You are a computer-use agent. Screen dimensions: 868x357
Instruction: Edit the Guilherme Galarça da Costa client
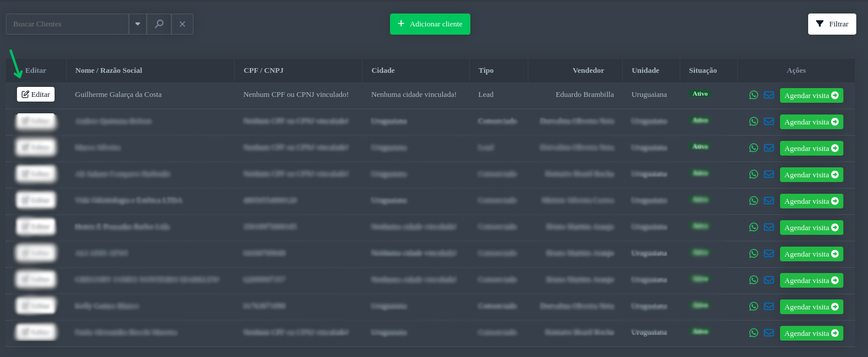[36, 95]
